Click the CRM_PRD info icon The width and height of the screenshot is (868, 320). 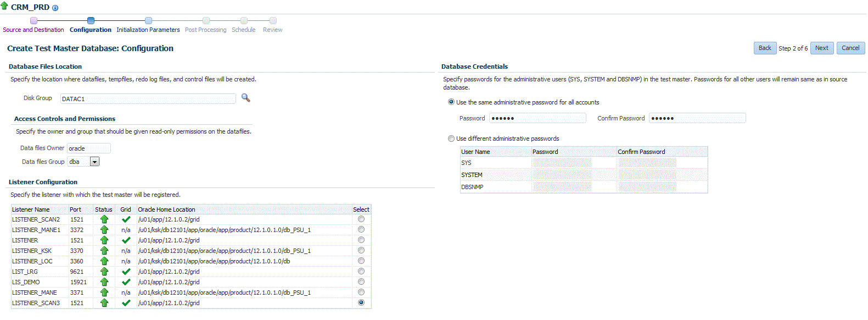point(55,8)
